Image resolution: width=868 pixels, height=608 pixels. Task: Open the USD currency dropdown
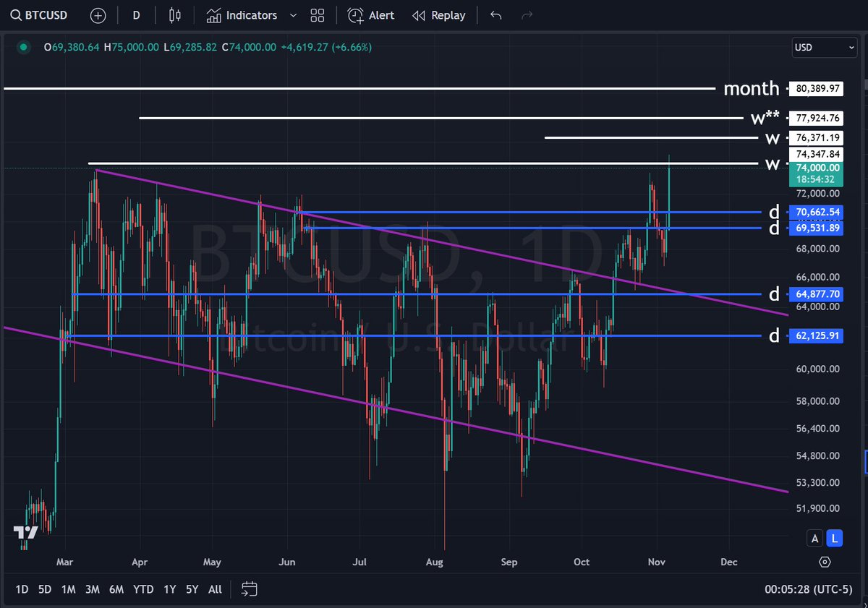pyautogui.click(x=825, y=47)
